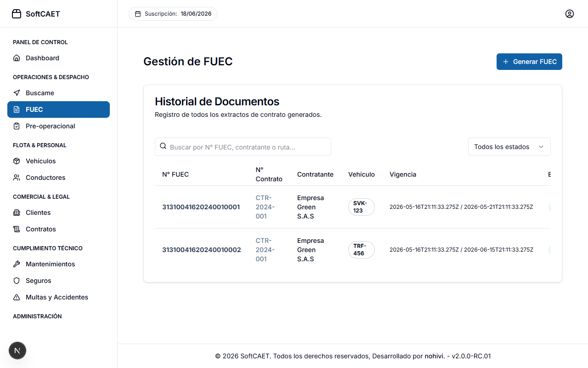588x368 pixels.
Task: Click the Suscripción date badge
Action: [173, 14]
